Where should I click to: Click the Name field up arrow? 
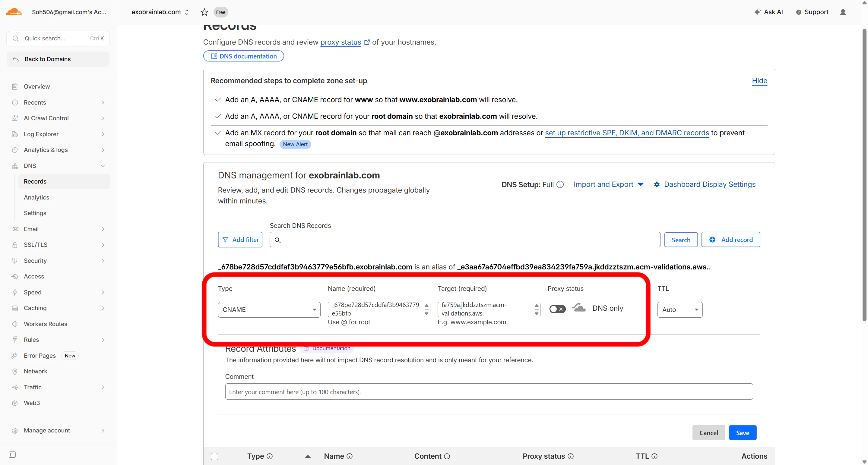click(426, 306)
